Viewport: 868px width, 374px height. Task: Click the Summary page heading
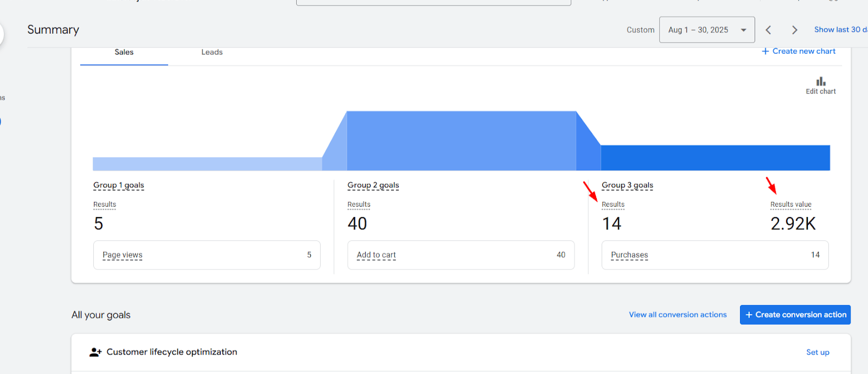[53, 30]
